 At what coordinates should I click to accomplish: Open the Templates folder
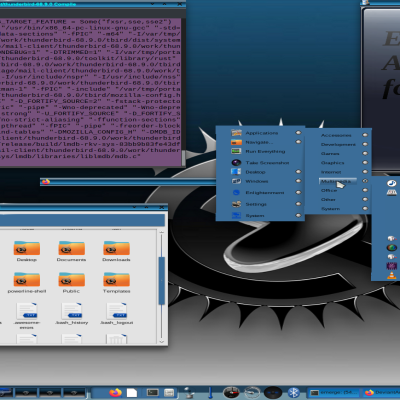(x=116, y=283)
